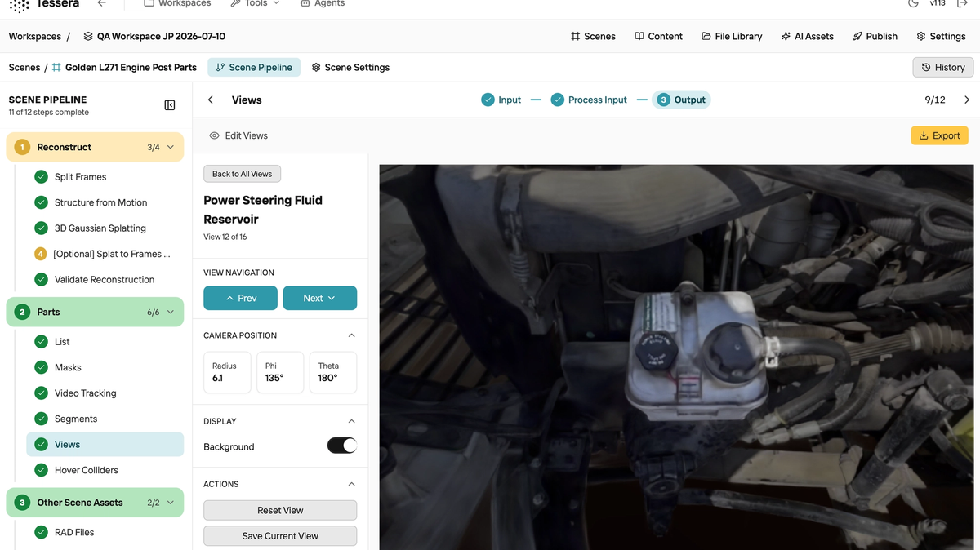The height and width of the screenshot is (550, 980).
Task: Collapse the scene pipeline sidebar panel icon
Action: (x=170, y=105)
